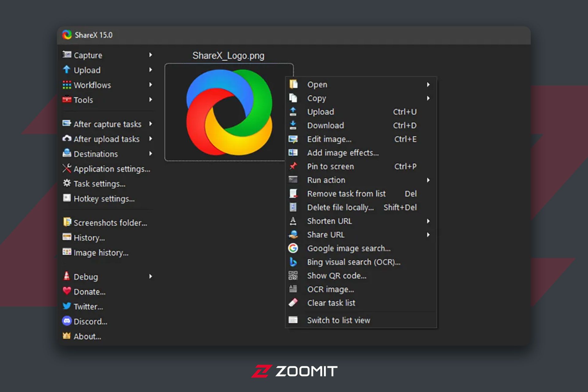Open Screenshots folder... label
Image resolution: width=588 pixels, height=392 pixels.
click(110, 223)
